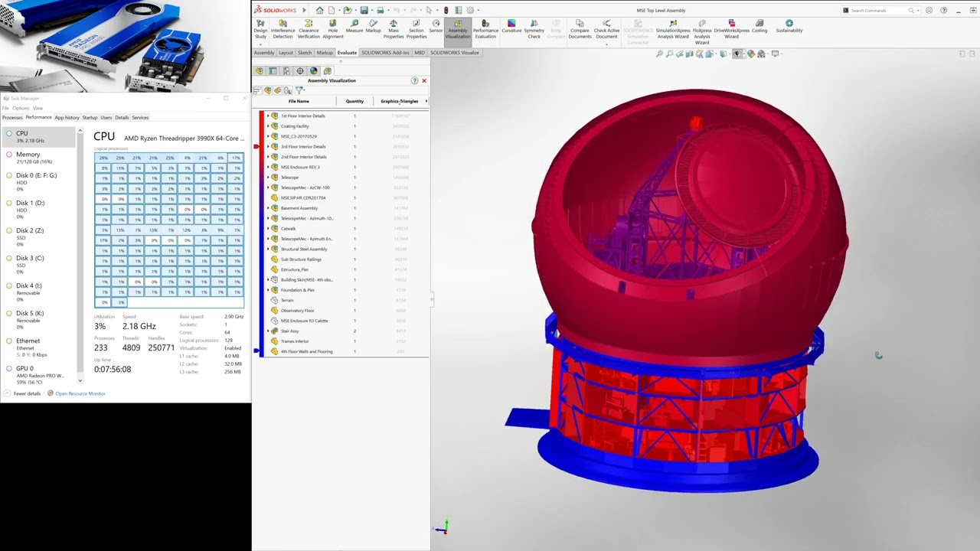Open DriveWorksXpress Wizard
The height and width of the screenshot is (551, 980).
[x=731, y=29]
